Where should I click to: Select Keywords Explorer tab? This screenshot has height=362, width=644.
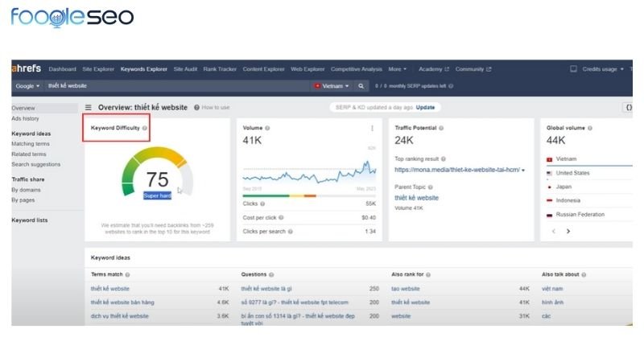tap(144, 69)
